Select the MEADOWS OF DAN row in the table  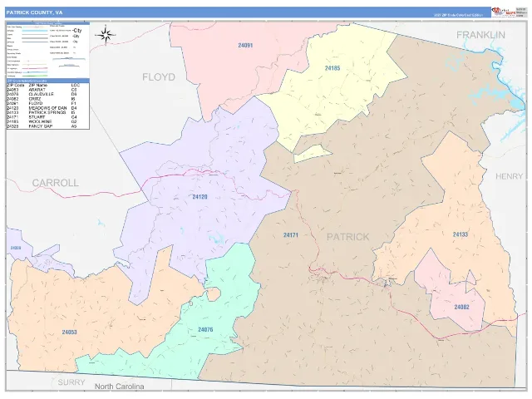pos(48,108)
